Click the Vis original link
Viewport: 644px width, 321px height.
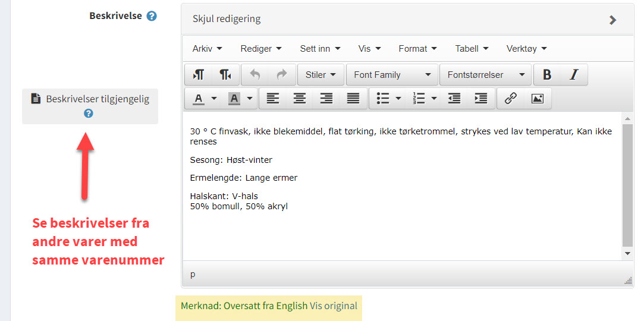tap(334, 306)
